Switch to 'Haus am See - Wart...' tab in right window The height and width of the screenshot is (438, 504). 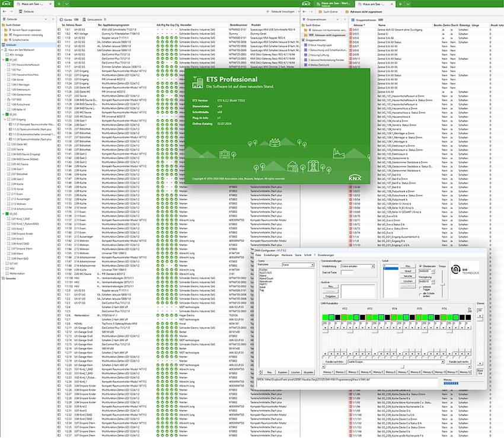[x=333, y=4]
